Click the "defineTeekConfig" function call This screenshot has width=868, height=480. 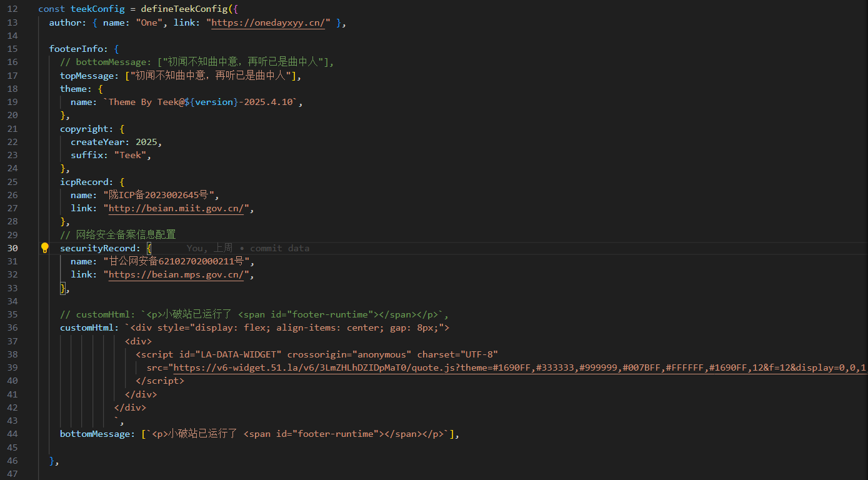[x=184, y=9]
